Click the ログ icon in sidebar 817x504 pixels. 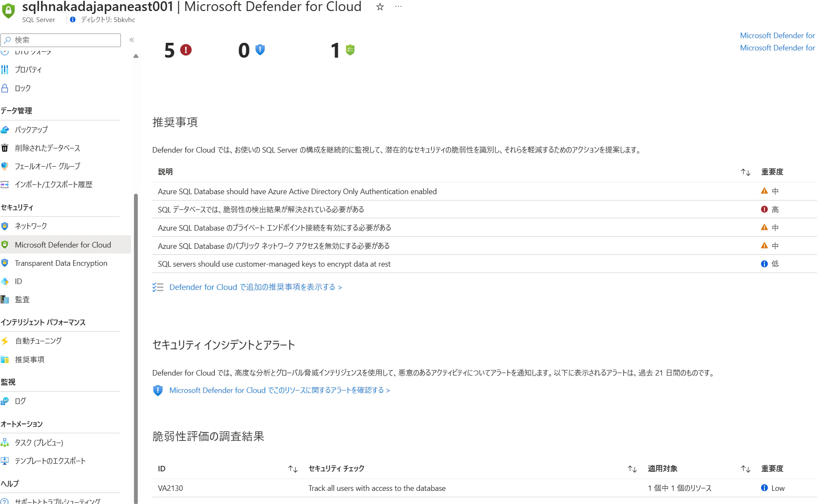pyautogui.click(x=5, y=401)
